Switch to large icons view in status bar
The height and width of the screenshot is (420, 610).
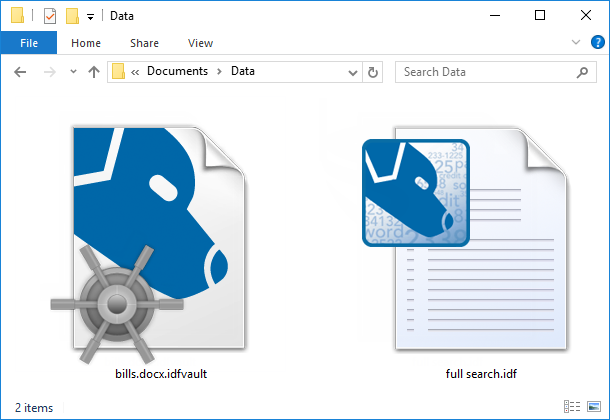(593, 407)
